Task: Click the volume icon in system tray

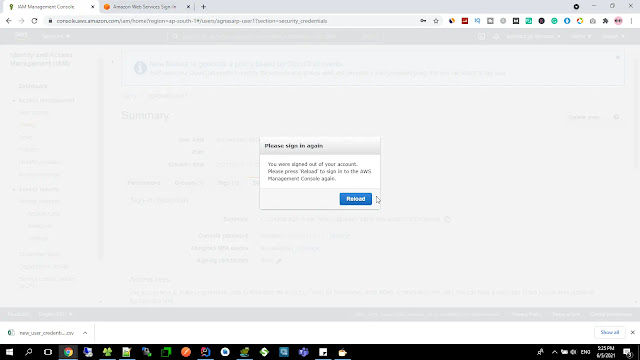Action: pos(573,352)
